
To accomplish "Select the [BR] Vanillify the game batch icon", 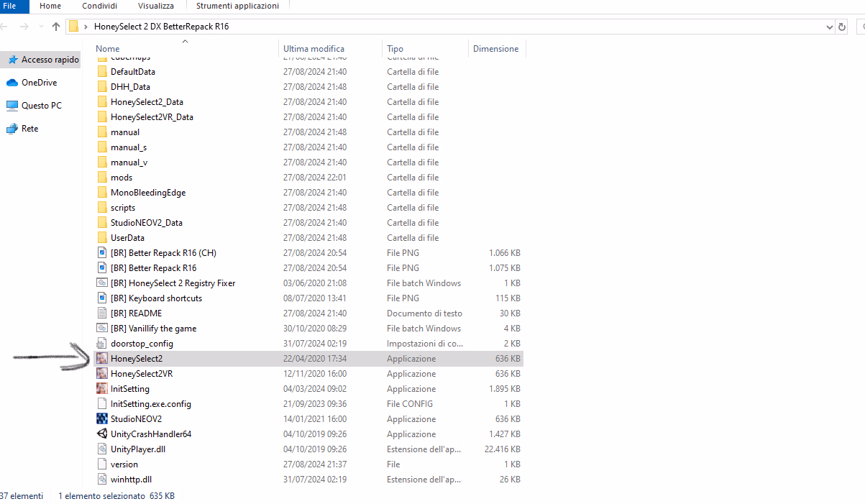I will [102, 328].
